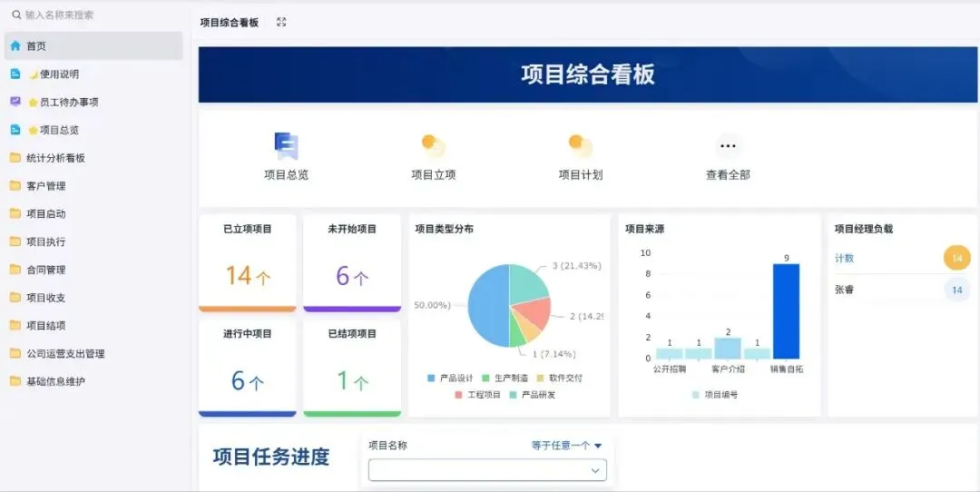980x492 pixels.
Task: Click the blue page icon beside sidebar 项目总览
Action: click(x=15, y=130)
